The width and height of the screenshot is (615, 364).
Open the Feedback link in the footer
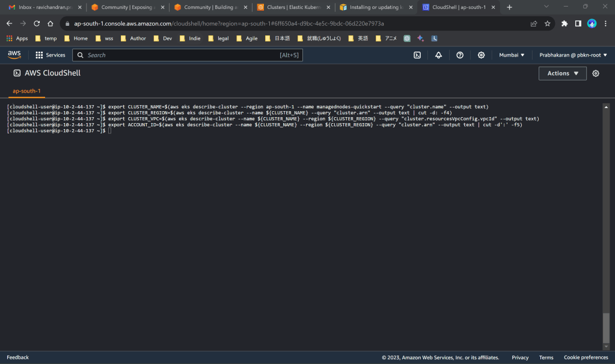tap(17, 357)
